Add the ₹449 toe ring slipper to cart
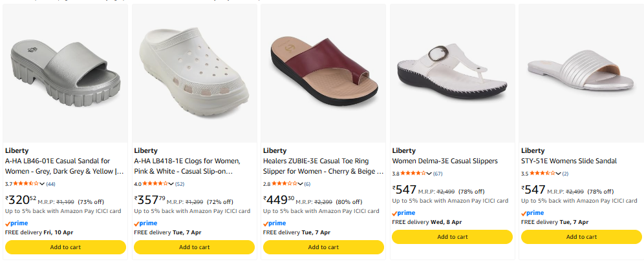Viewport: 644px width, 264px height. 323,247
